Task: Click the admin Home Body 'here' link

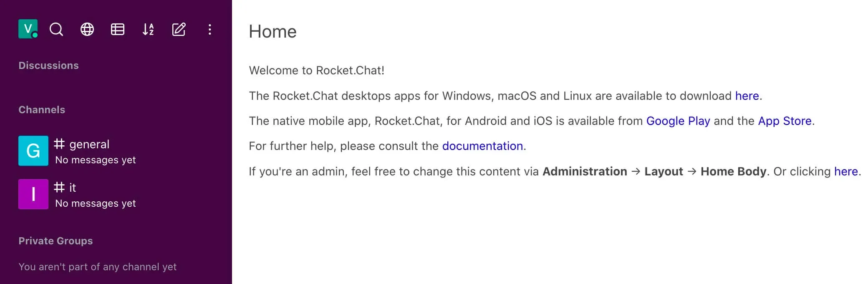Action: click(846, 171)
